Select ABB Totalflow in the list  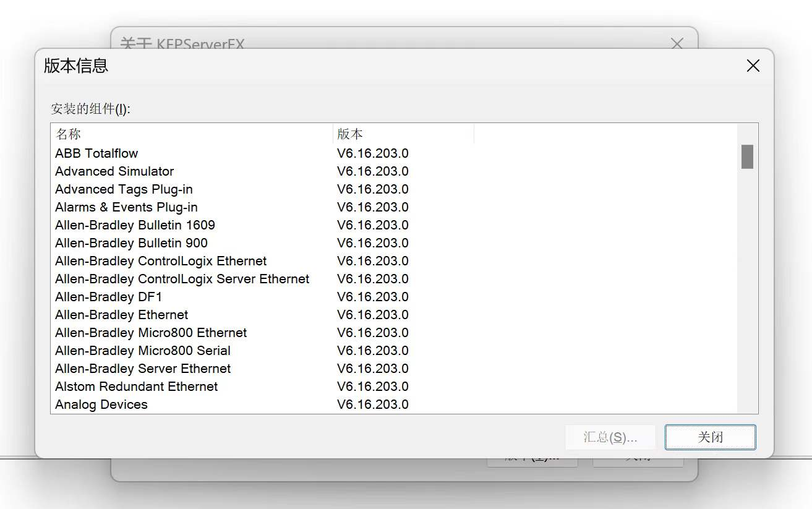(x=96, y=153)
